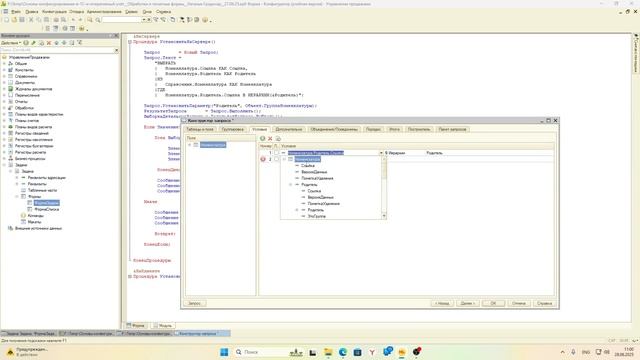This screenshot has width=640, height=360.
Task: Click the Undo arrow in main toolbar
Action: pos(73,20)
